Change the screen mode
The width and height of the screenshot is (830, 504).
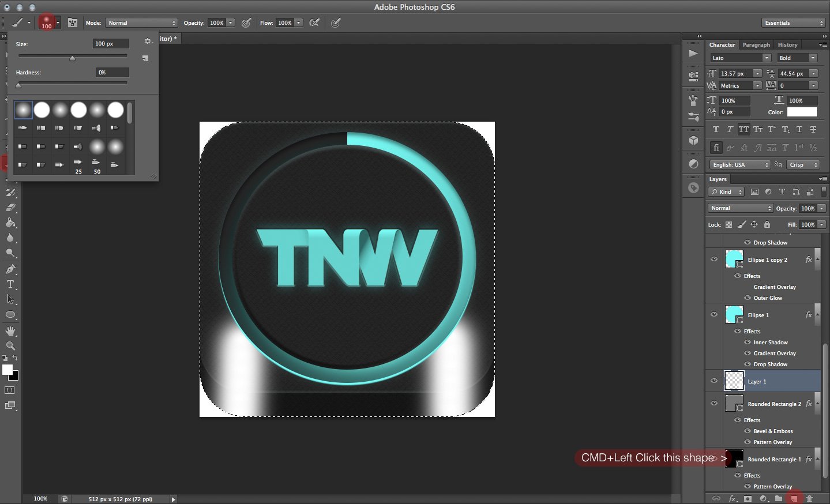tap(10, 406)
